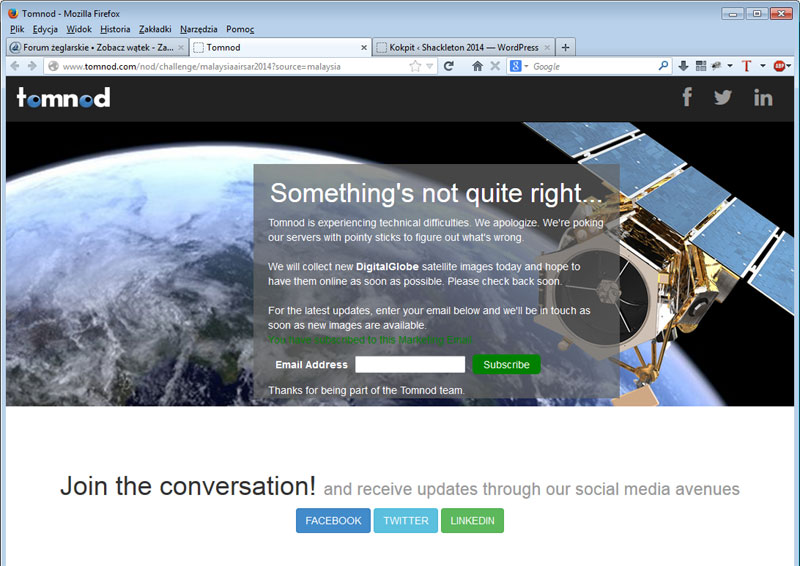Viewport: 800px width, 566px height.
Task: Open the Facebook icon in the page header
Action: tap(687, 97)
